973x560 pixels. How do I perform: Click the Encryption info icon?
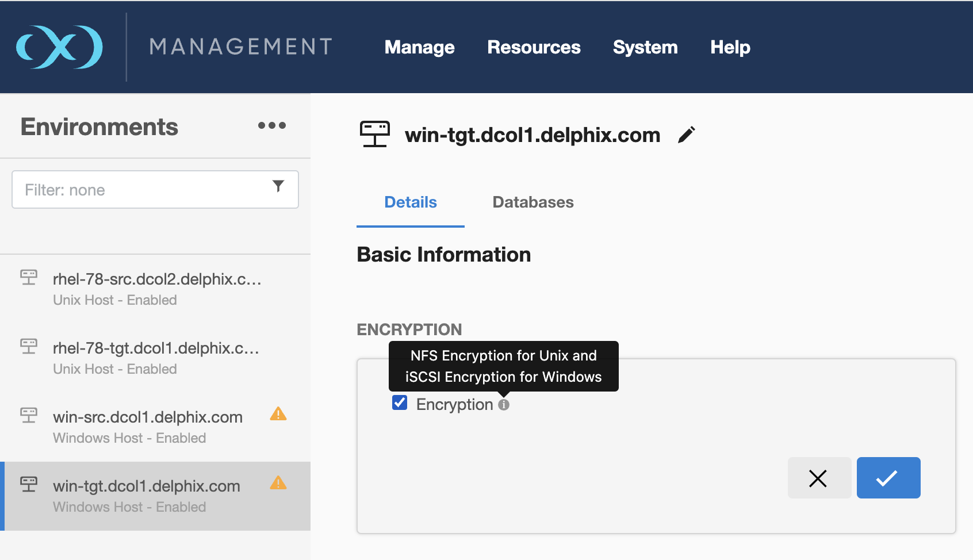pos(504,405)
